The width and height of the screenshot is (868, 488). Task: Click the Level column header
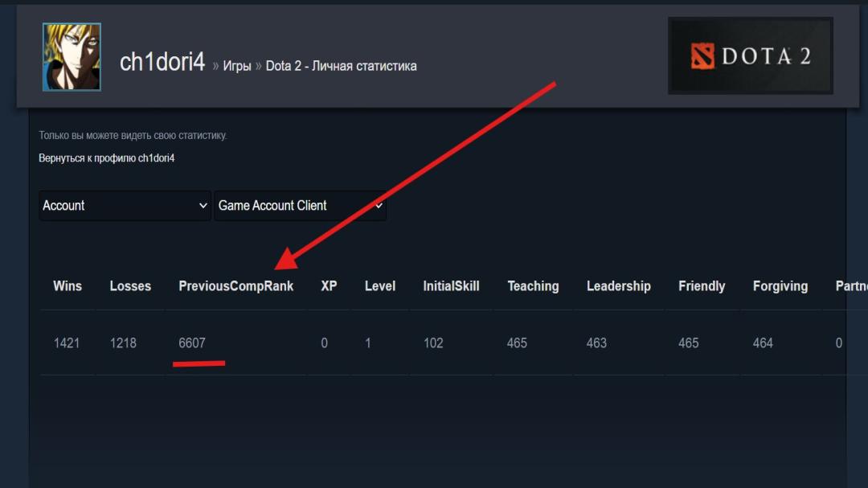379,286
